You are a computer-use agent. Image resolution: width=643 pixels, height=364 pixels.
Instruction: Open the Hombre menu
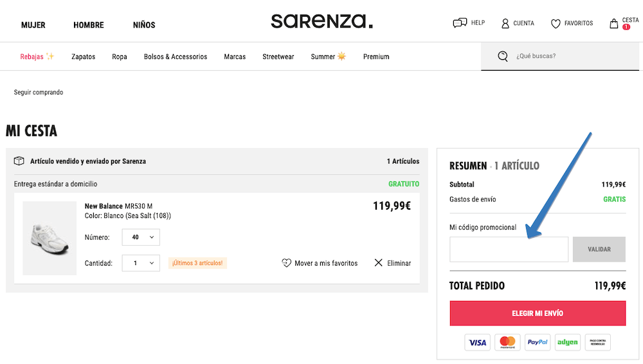point(89,25)
